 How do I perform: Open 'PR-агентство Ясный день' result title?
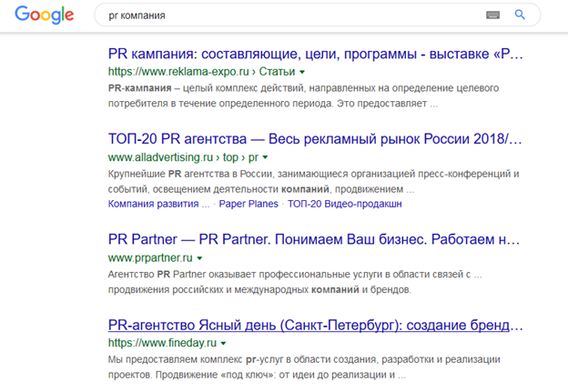(x=316, y=325)
